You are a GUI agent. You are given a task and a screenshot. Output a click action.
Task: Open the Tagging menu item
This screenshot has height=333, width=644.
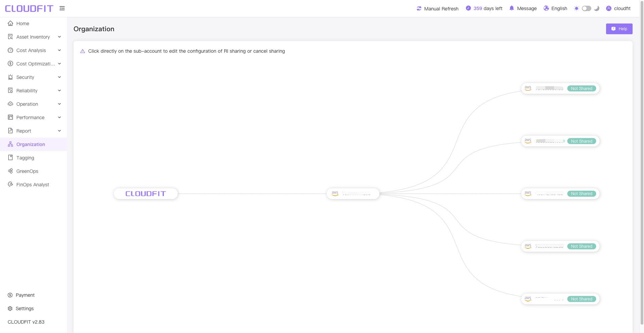point(33,158)
